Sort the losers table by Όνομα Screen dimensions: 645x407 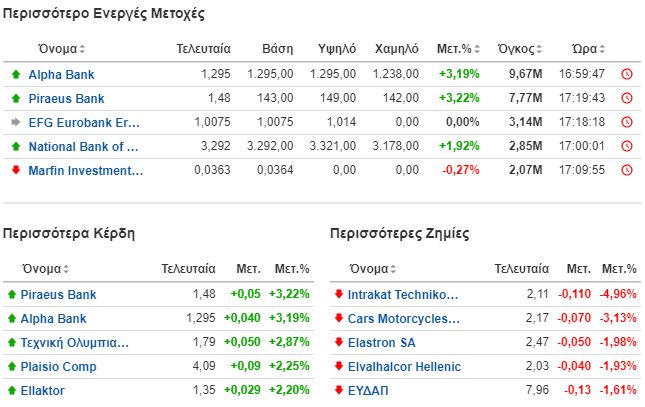[x=375, y=269]
